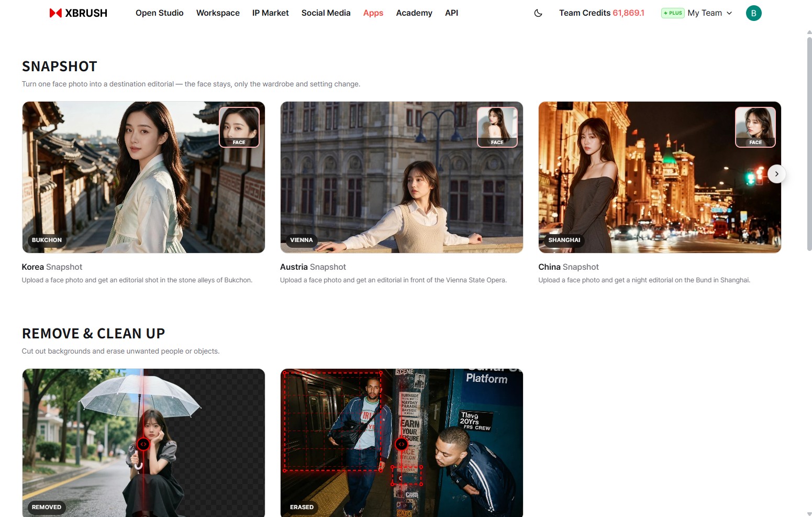Click the BUKCHON location tag
Screen dimensions: 812x517
47,240
